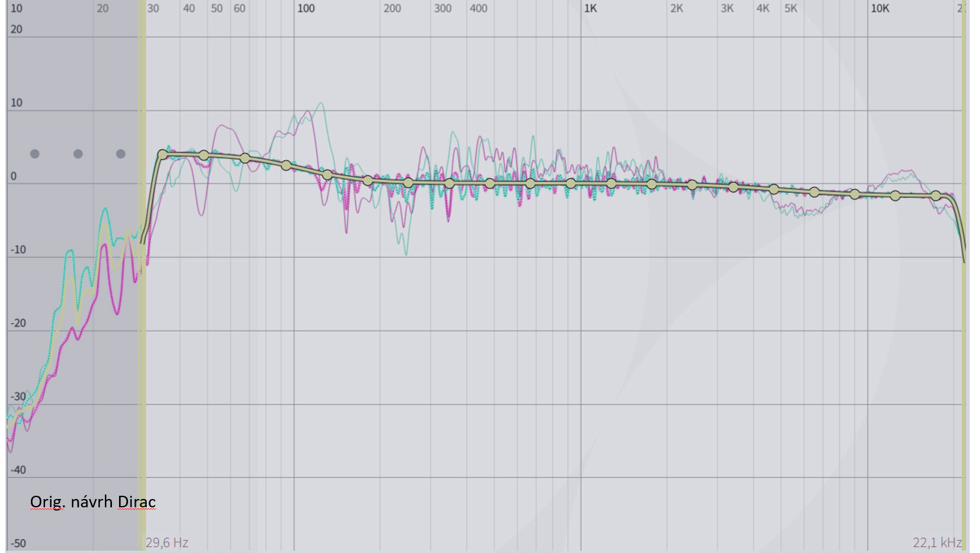Select first control point right of 2K line
Viewport: 980px width, 553px height.
pyautogui.click(x=692, y=185)
